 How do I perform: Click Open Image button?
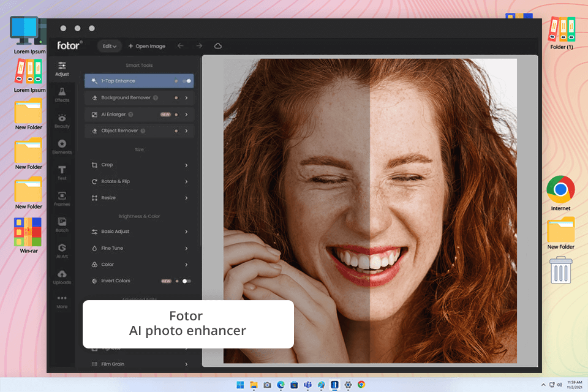click(x=146, y=46)
